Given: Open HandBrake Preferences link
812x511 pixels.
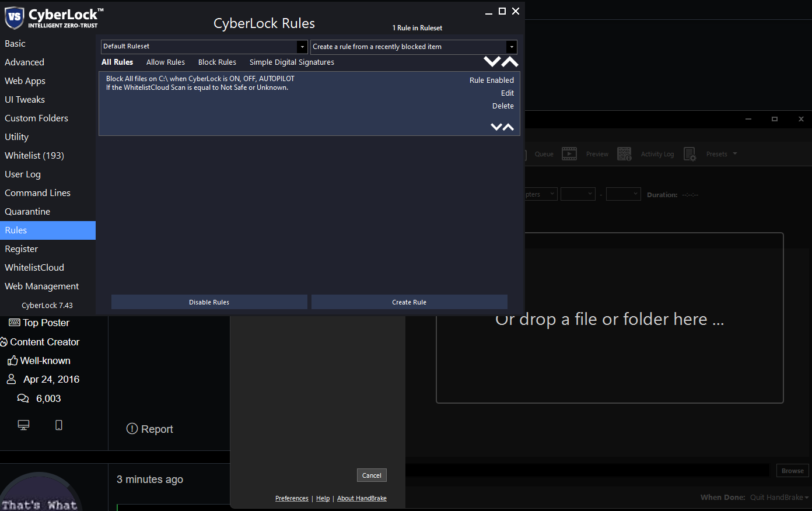Looking at the screenshot, I should pyautogui.click(x=292, y=498).
